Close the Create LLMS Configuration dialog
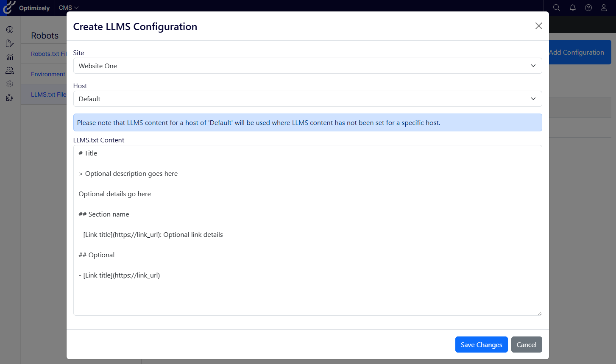This screenshot has height=364, width=616. click(x=538, y=26)
